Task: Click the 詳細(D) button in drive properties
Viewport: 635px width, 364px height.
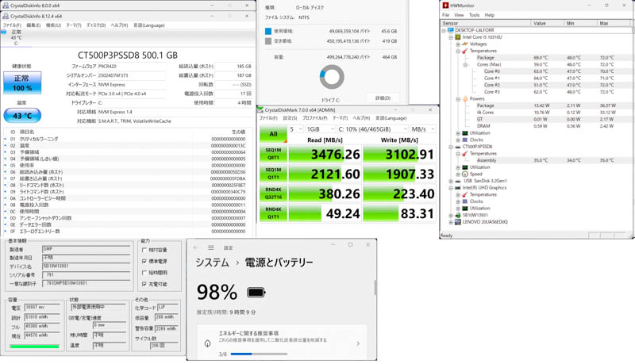Action: [383, 98]
